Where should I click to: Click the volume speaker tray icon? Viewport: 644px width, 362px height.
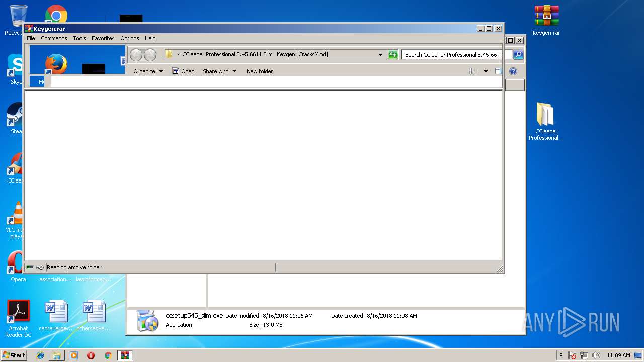pos(597,355)
